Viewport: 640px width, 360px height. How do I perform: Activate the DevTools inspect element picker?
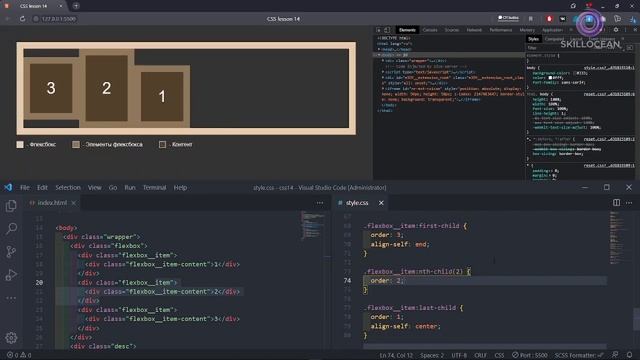pyautogui.click(x=379, y=30)
